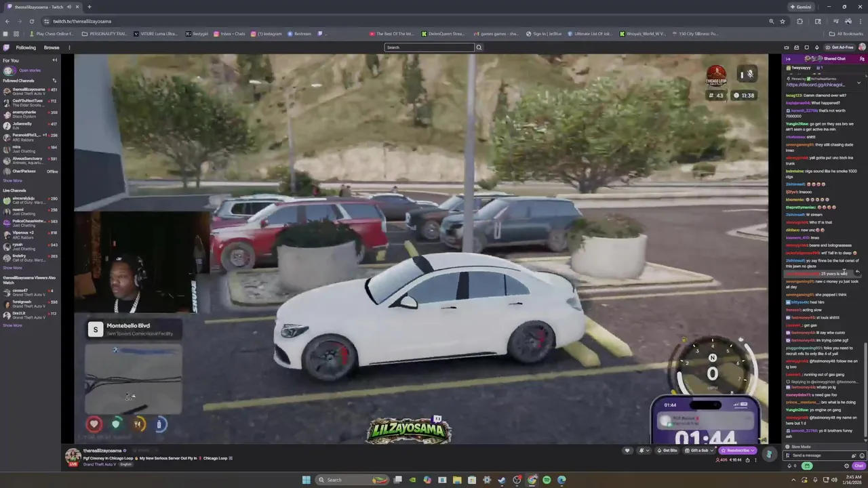Image resolution: width=868 pixels, height=488 pixels.
Task: Open the user avatar menu
Action: tap(862, 47)
